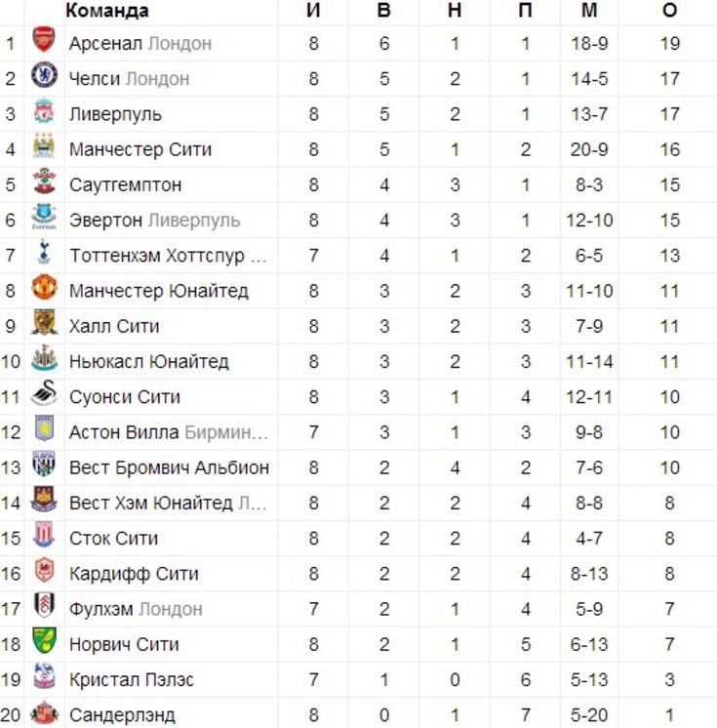Click the Swansea City swan crest

[44, 393]
